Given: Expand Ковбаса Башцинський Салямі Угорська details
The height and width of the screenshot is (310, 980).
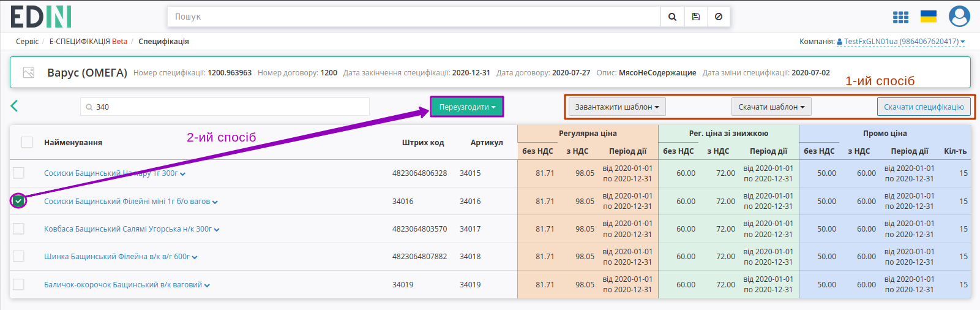Looking at the screenshot, I should (x=217, y=229).
